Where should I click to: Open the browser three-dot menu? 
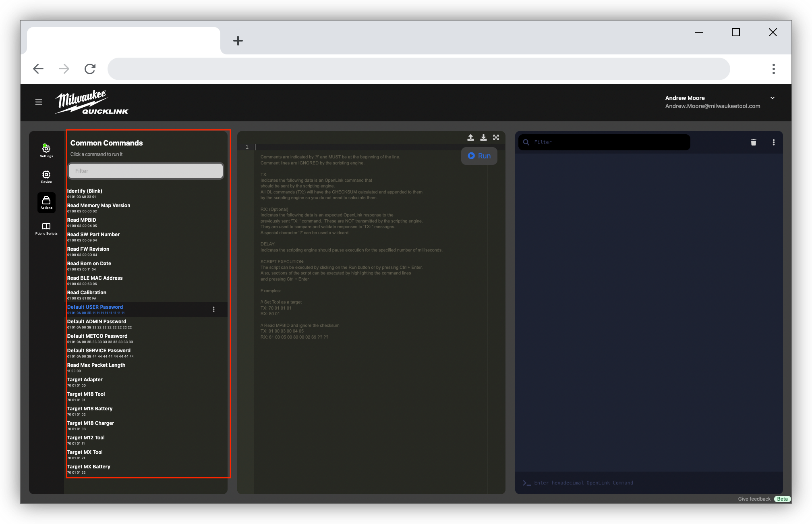click(773, 69)
